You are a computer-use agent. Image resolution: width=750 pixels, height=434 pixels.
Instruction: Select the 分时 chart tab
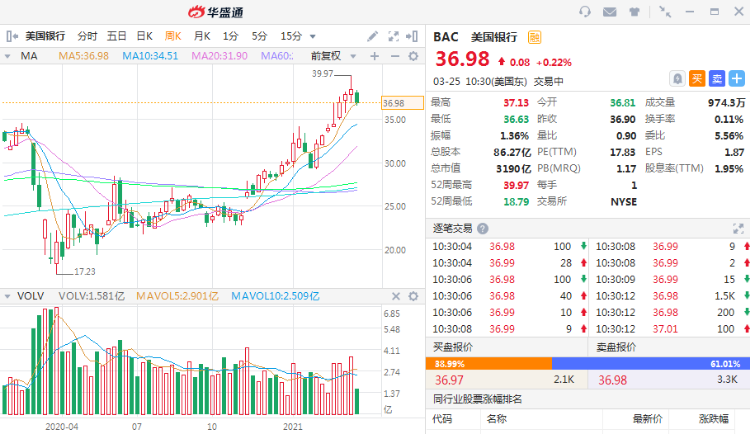[88, 36]
